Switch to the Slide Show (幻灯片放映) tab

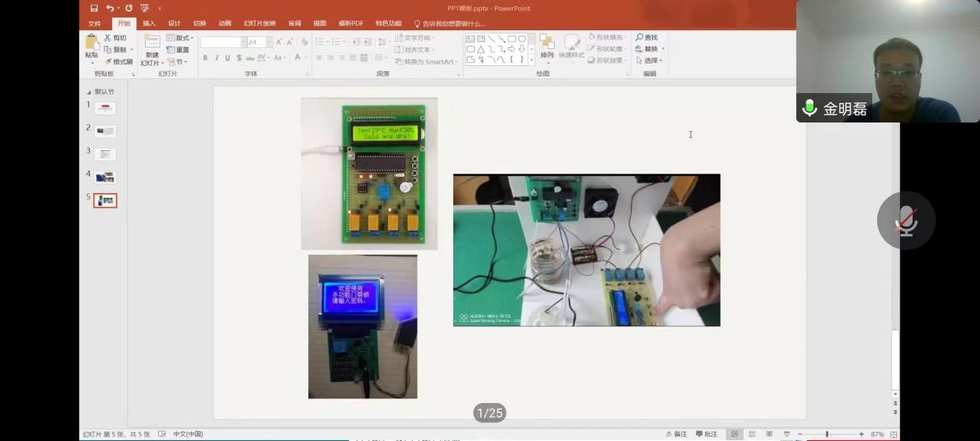point(260,23)
